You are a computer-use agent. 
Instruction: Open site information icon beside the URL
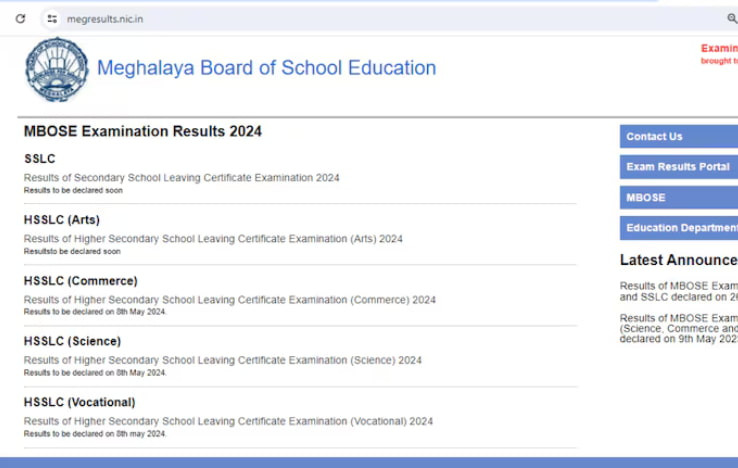(x=52, y=19)
